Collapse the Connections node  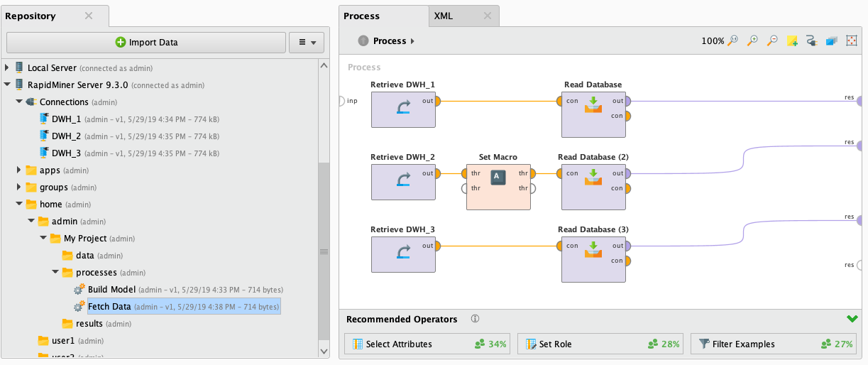pyautogui.click(x=19, y=102)
